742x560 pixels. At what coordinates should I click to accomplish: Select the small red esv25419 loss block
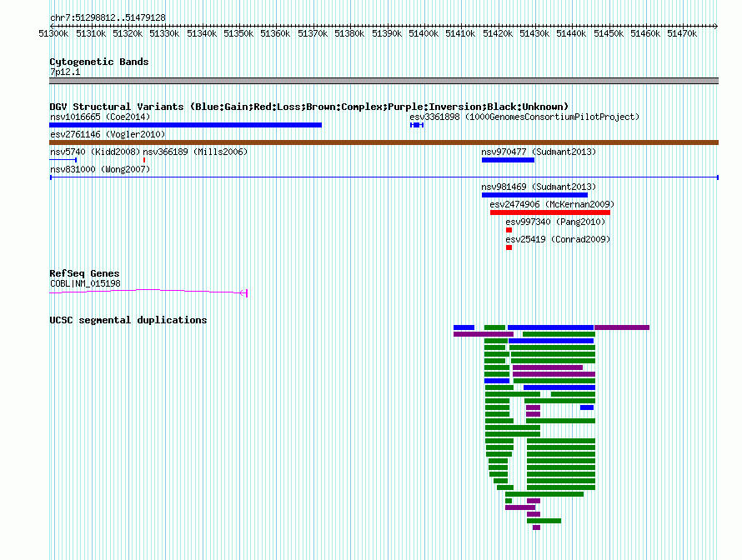coord(509,247)
